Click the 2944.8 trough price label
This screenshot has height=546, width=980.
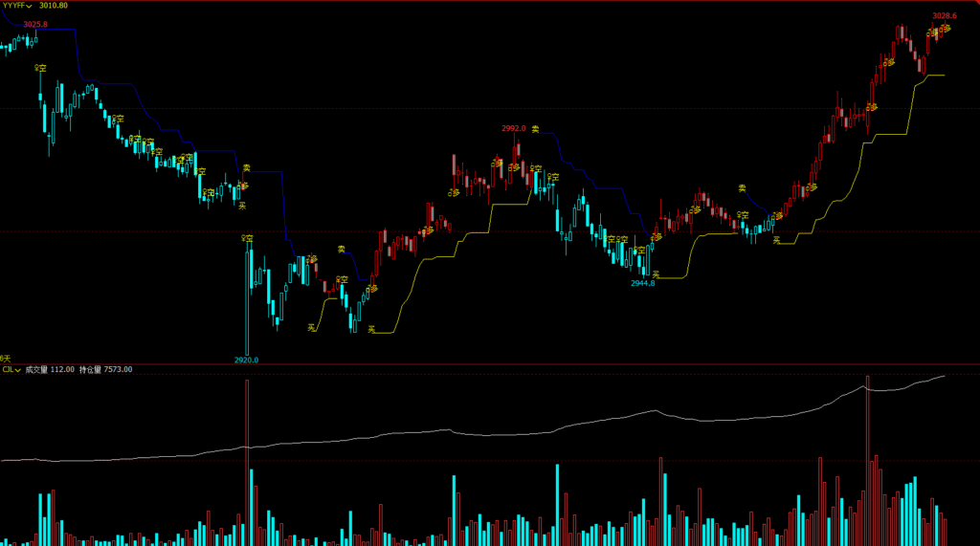642,283
